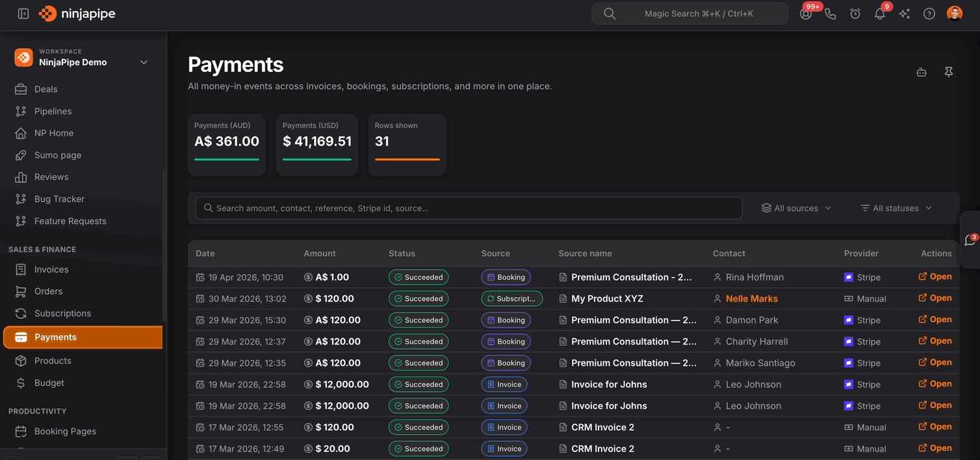Collapse the sidebar using the panel icon
Screen dimensions: 980x460
[23, 14]
